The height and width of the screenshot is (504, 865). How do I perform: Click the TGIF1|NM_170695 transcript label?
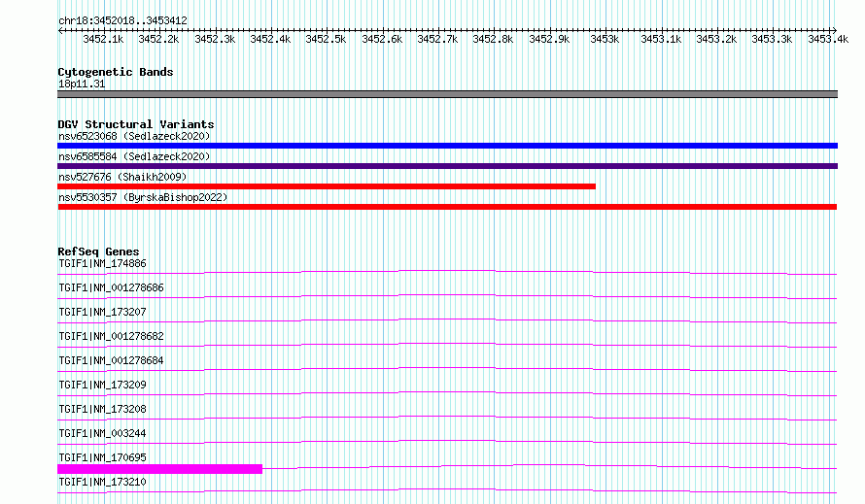(x=102, y=457)
